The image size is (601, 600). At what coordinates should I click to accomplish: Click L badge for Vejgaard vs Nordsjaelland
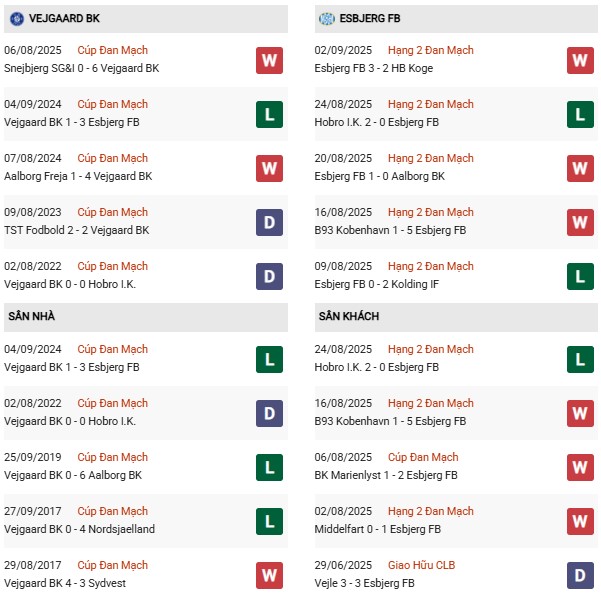269,521
